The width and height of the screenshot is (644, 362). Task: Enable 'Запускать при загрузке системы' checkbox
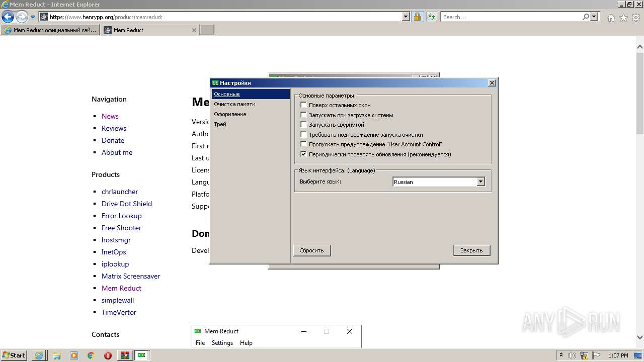pyautogui.click(x=303, y=115)
